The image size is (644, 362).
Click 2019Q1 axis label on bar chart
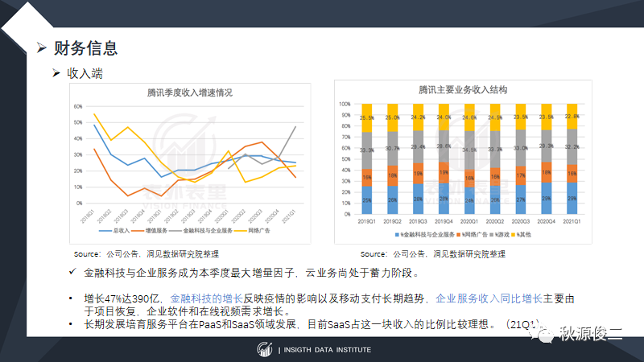(x=367, y=221)
